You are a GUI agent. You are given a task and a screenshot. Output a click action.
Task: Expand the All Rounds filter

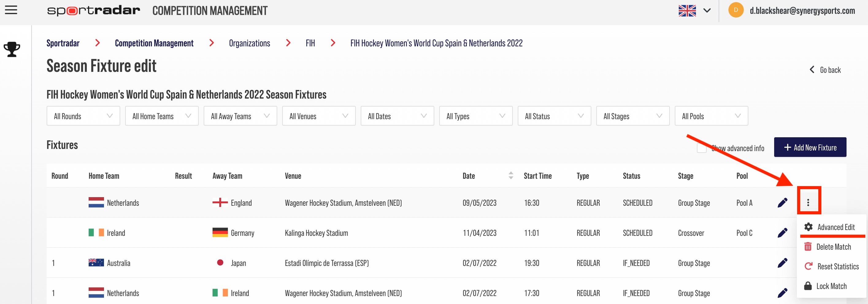point(83,116)
